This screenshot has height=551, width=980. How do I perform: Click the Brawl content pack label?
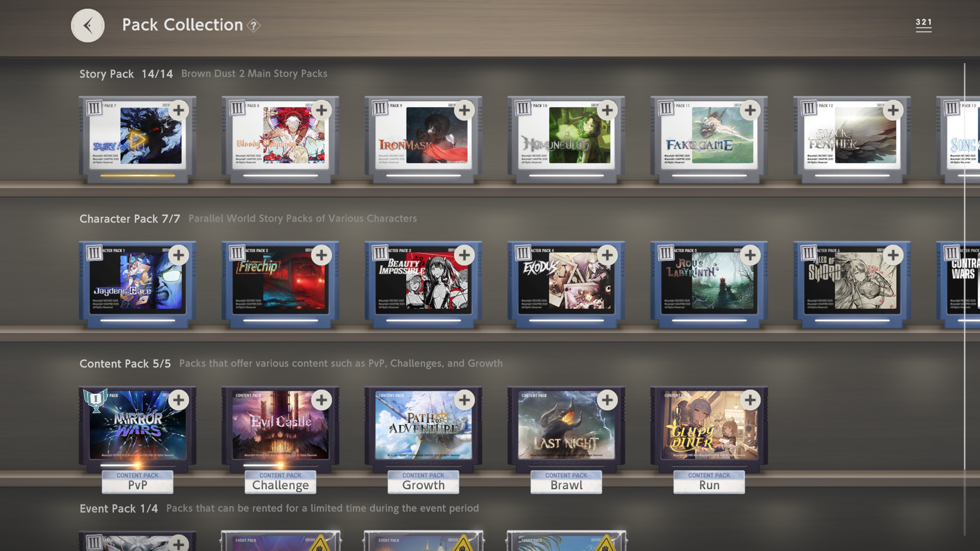(566, 482)
